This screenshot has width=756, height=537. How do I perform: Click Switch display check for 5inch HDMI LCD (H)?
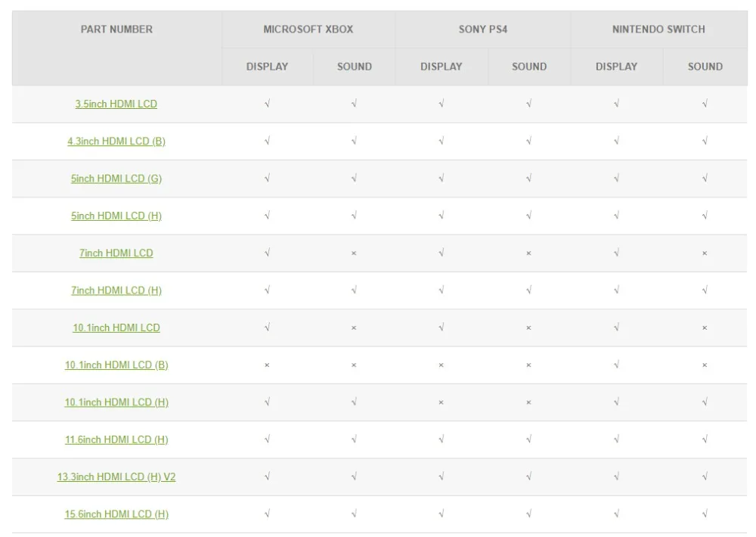click(x=616, y=216)
